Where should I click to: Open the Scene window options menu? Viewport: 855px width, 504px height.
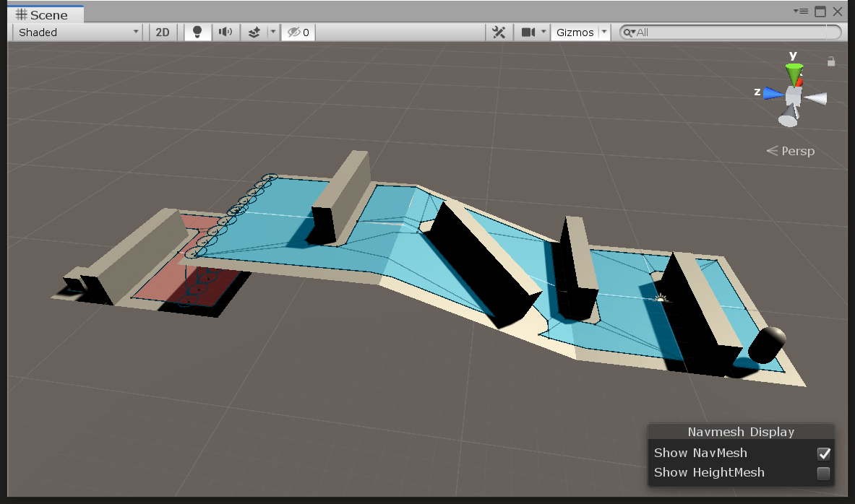coord(801,12)
